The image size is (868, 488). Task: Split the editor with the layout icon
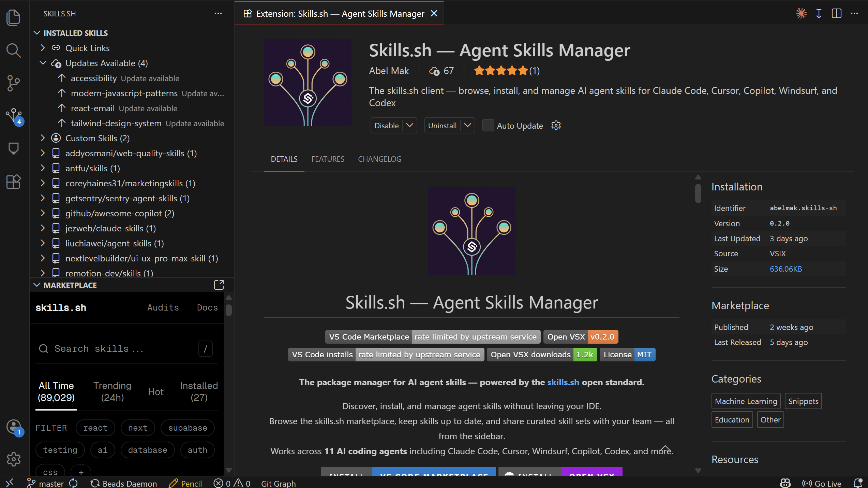[x=836, y=13]
